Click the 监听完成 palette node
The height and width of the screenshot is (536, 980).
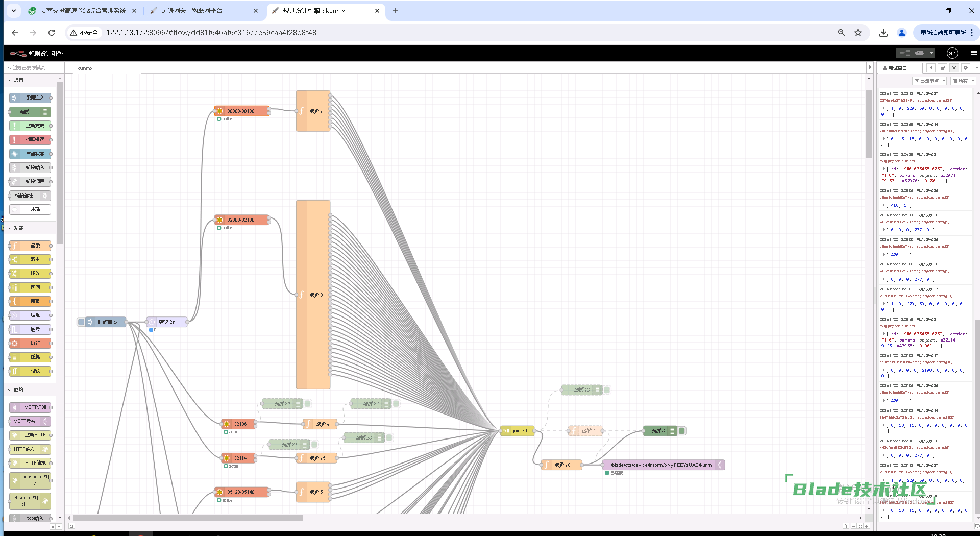click(31, 126)
